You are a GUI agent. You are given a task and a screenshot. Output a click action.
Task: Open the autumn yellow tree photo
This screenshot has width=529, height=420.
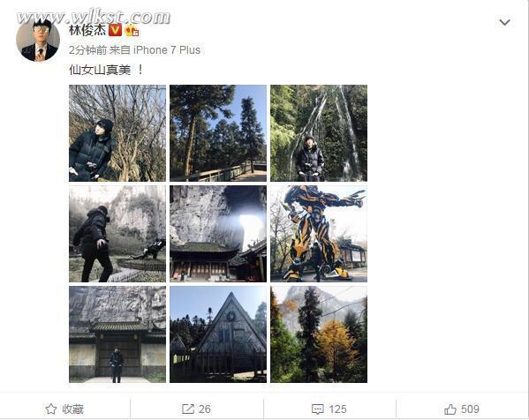(x=319, y=334)
